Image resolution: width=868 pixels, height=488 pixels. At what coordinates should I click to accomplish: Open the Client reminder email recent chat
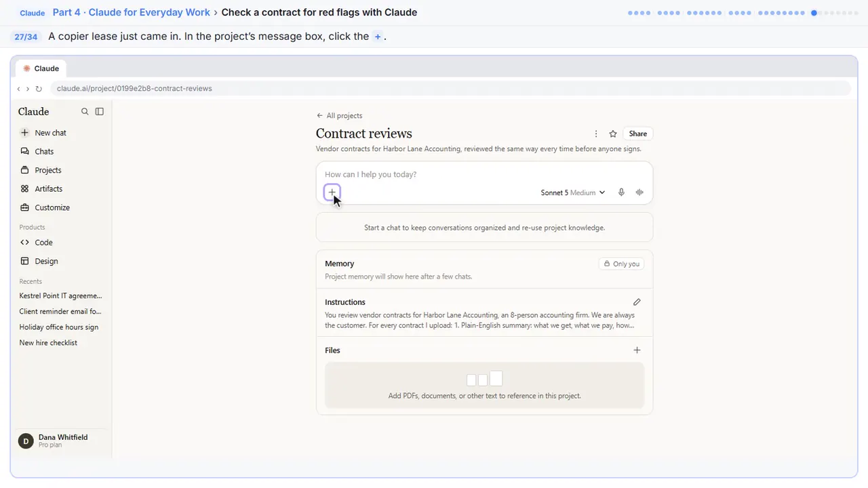[x=60, y=312]
